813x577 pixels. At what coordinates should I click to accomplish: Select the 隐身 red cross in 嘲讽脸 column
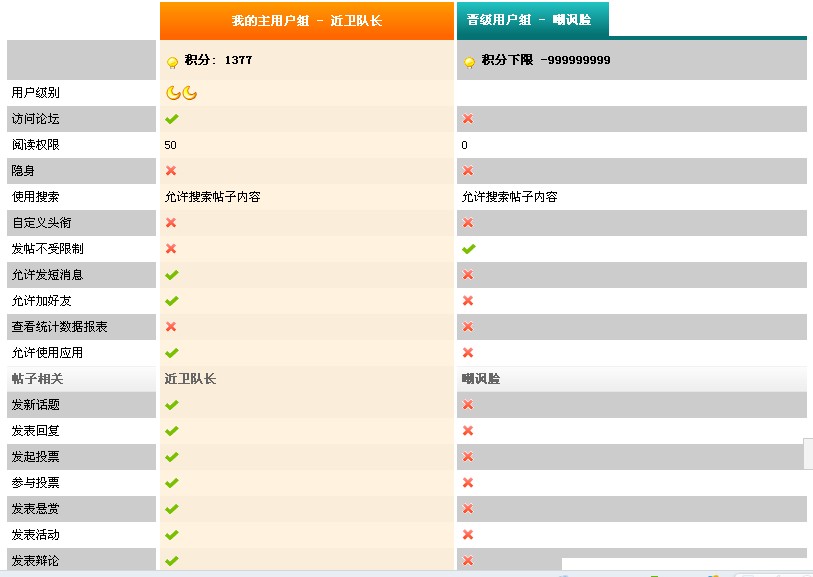coord(468,171)
